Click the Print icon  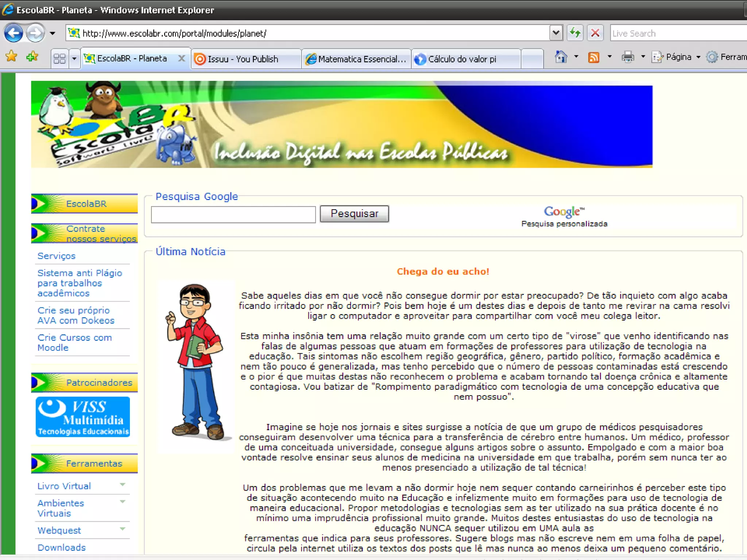coord(628,57)
